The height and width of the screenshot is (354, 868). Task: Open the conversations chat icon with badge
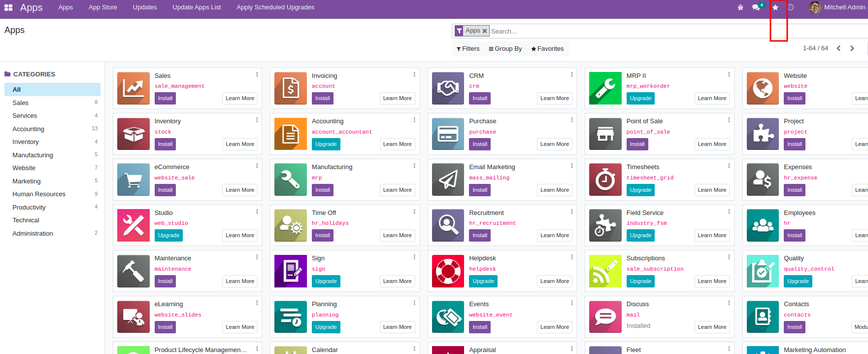pyautogui.click(x=756, y=7)
